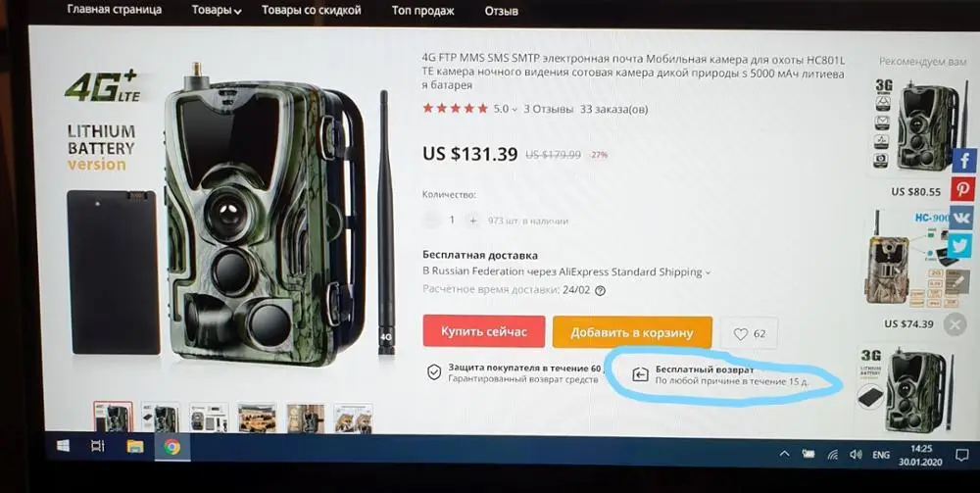Open the Windows Start menu
Viewport: 980px width, 493px height.
tap(63, 445)
